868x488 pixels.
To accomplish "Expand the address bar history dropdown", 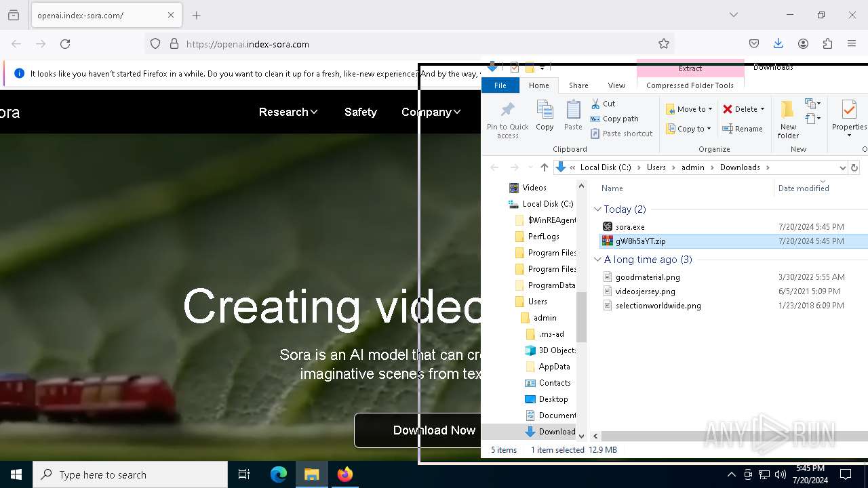I will click(x=842, y=167).
